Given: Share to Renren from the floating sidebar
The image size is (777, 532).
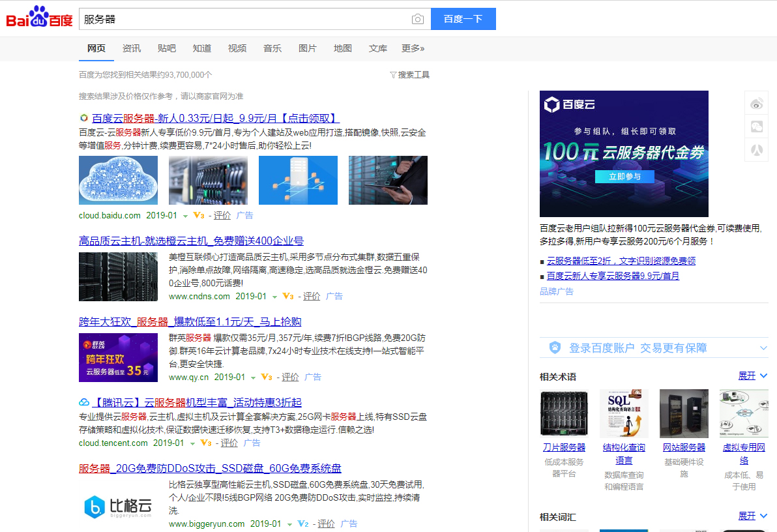Looking at the screenshot, I should pyautogui.click(x=757, y=150).
